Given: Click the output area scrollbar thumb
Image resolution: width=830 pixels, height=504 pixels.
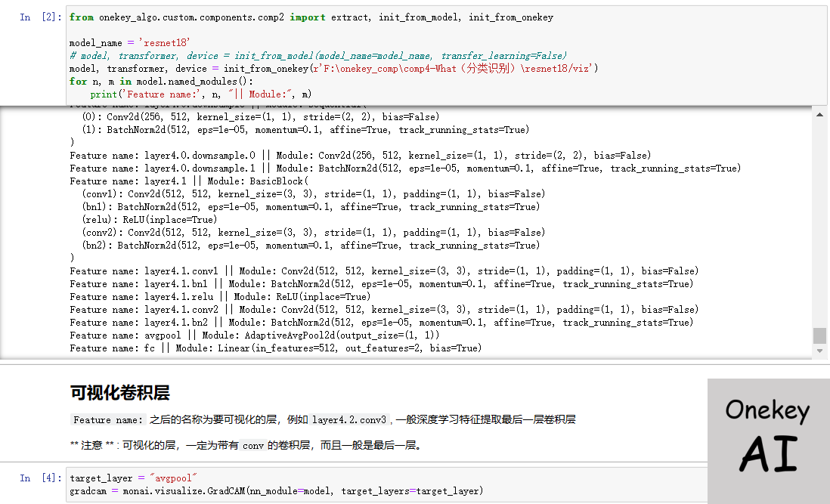Looking at the screenshot, I should tap(819, 335).
